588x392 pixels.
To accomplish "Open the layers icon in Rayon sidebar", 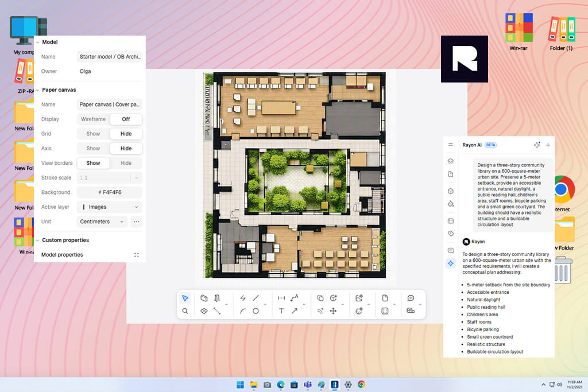I will 451,161.
